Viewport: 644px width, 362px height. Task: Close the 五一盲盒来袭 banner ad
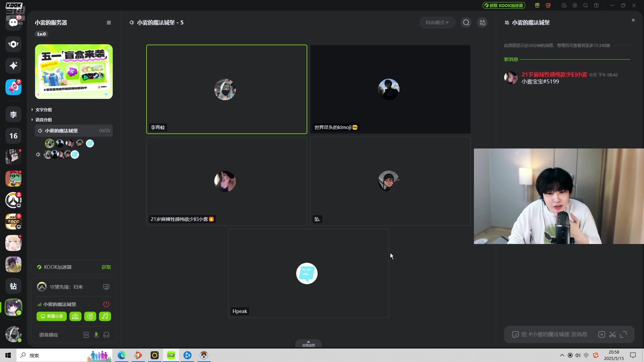point(109,49)
